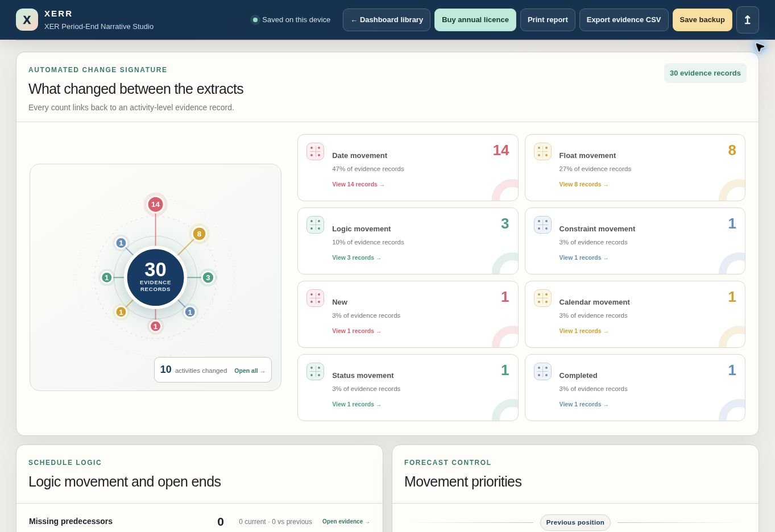Click Buy annual licence
This screenshot has width=775, height=532.
coord(475,20)
